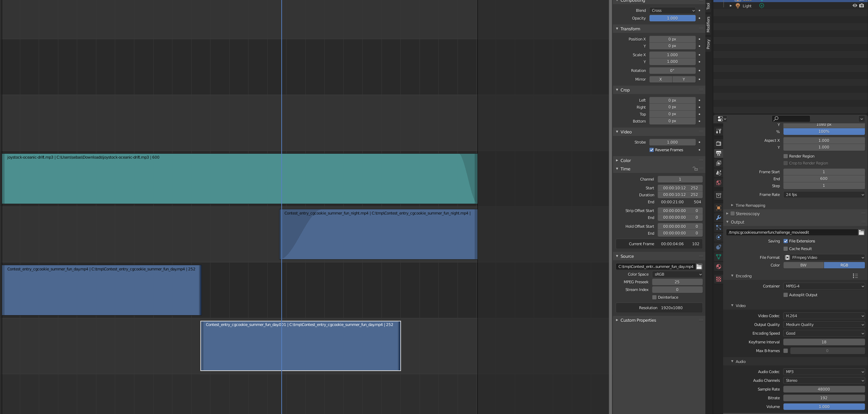Enable the Deinterlace checkbox
This screenshot has height=414, width=868.
(x=654, y=297)
